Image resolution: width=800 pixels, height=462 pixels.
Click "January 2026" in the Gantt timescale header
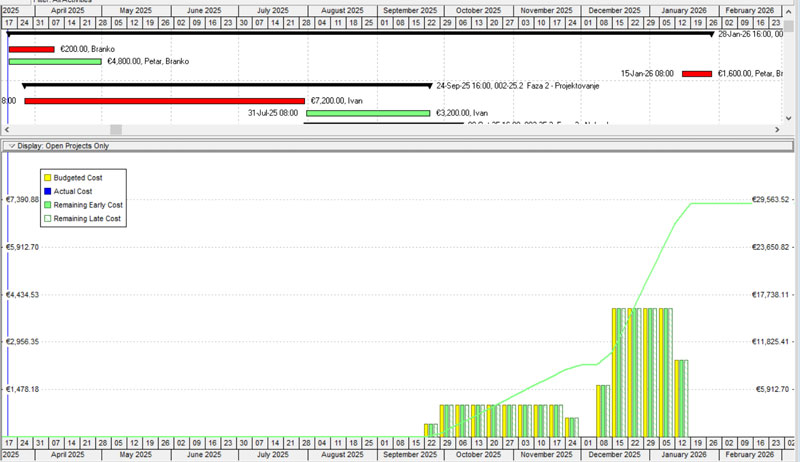[x=684, y=10]
